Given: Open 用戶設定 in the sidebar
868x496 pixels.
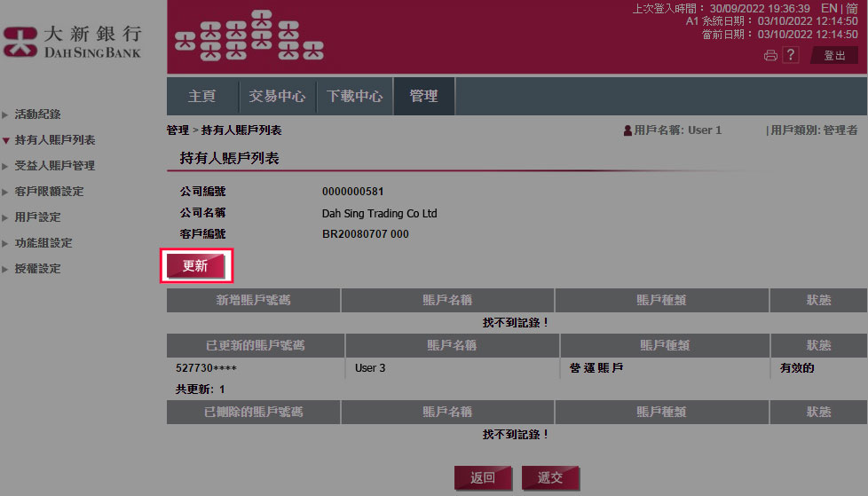Looking at the screenshot, I should pos(37,217).
